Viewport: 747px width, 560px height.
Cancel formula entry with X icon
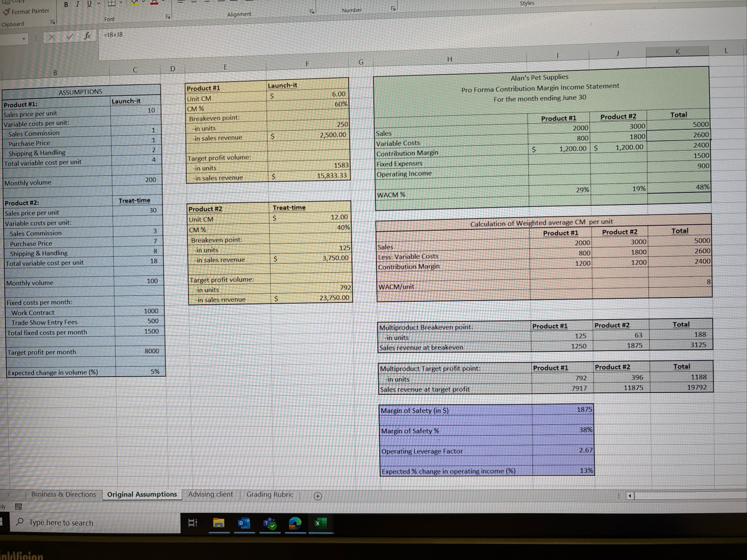(52, 37)
